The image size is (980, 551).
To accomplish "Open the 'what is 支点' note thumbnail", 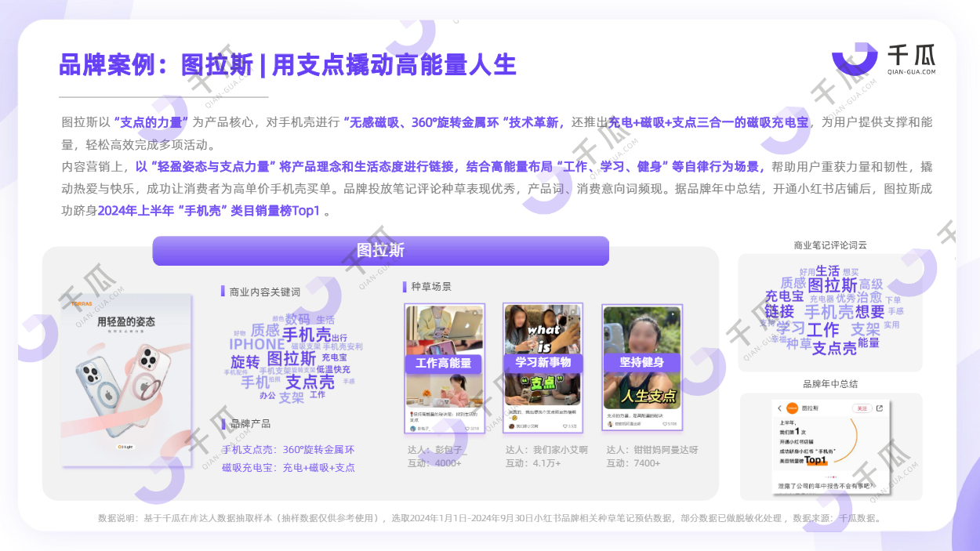I will point(543,368).
